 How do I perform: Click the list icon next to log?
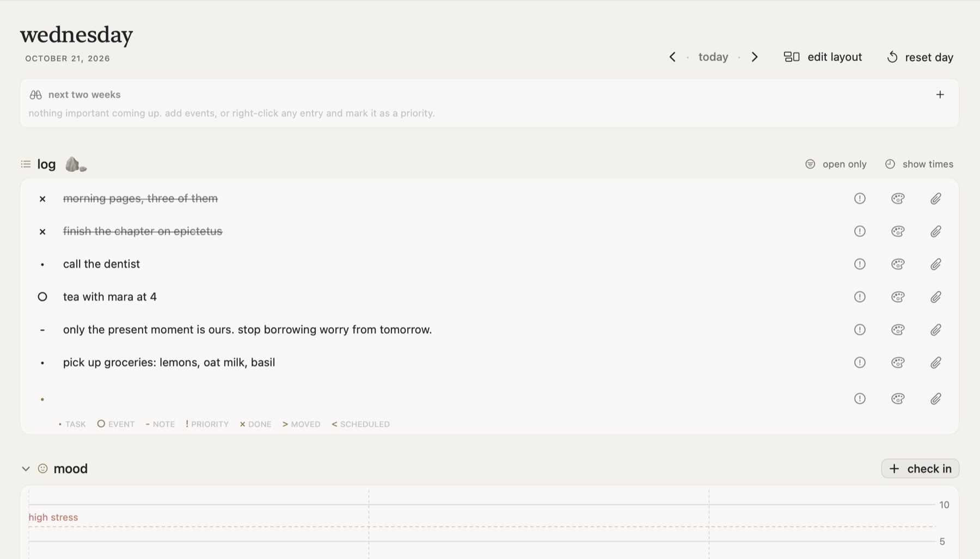tap(26, 164)
